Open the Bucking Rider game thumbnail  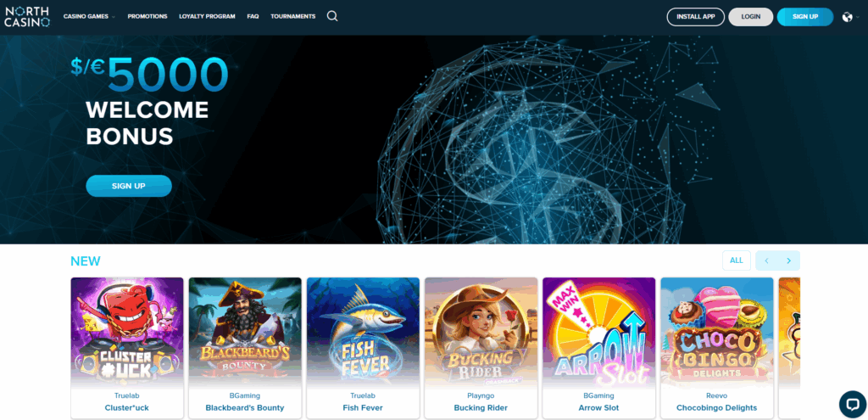click(x=481, y=332)
